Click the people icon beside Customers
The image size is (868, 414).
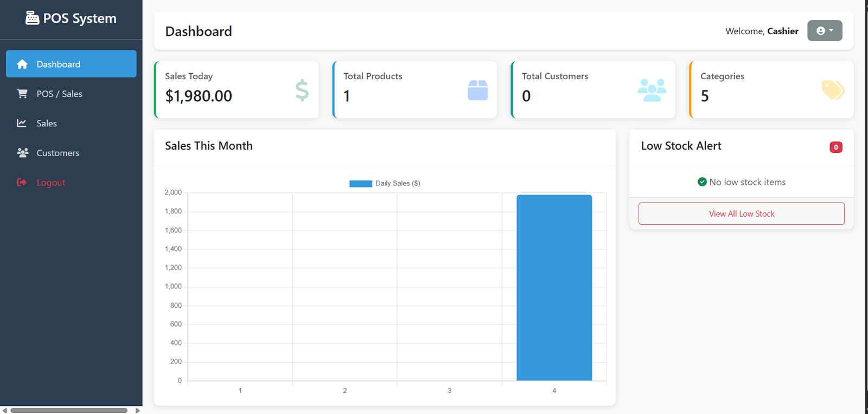[22, 153]
